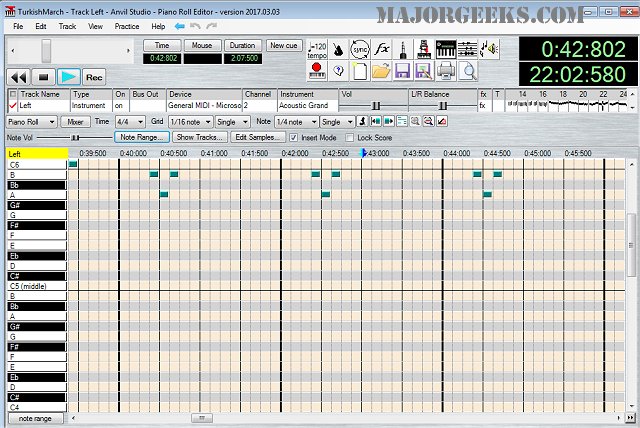Image resolution: width=640 pixels, height=428 pixels.
Task: Create a new song with blank page icon
Action: point(360,71)
